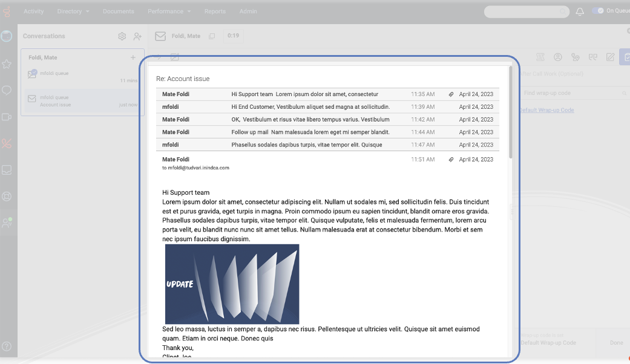Open the Performance dropdown
The height and width of the screenshot is (364, 630).
pos(169,11)
